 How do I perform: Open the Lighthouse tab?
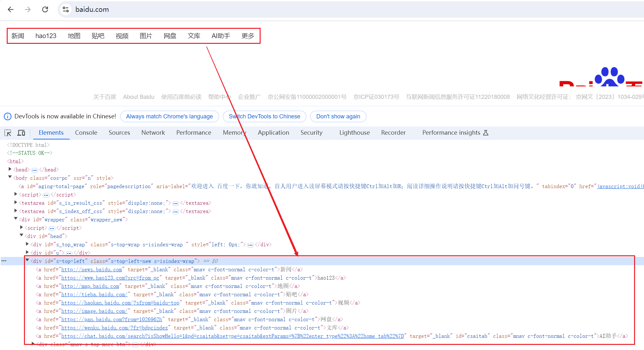click(x=354, y=133)
